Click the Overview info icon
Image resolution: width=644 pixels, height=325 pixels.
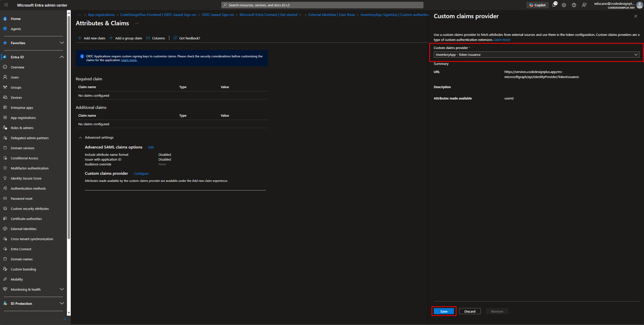coord(5,67)
